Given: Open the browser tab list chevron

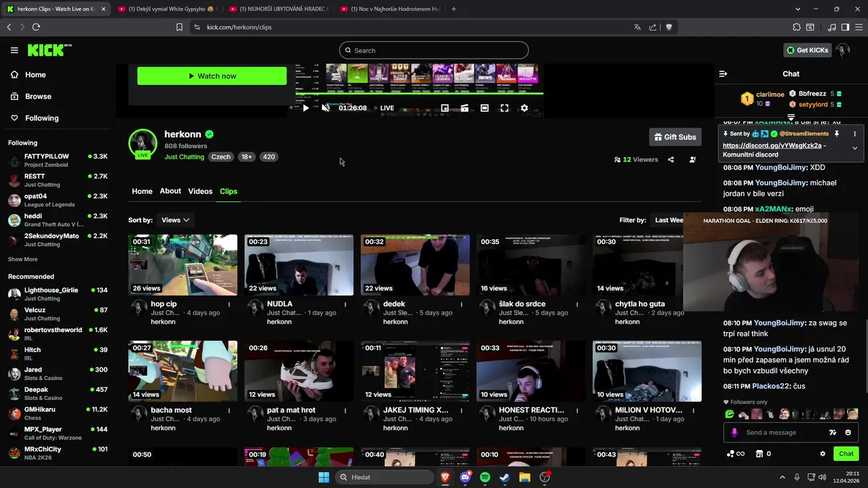Looking at the screenshot, I should [797, 9].
